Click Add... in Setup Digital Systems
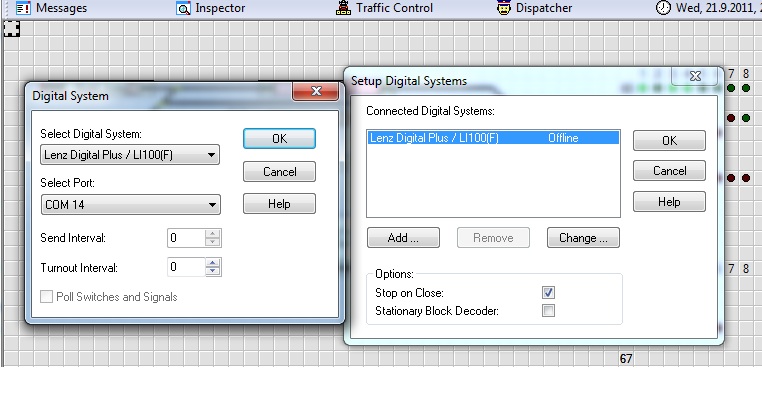 tap(404, 238)
